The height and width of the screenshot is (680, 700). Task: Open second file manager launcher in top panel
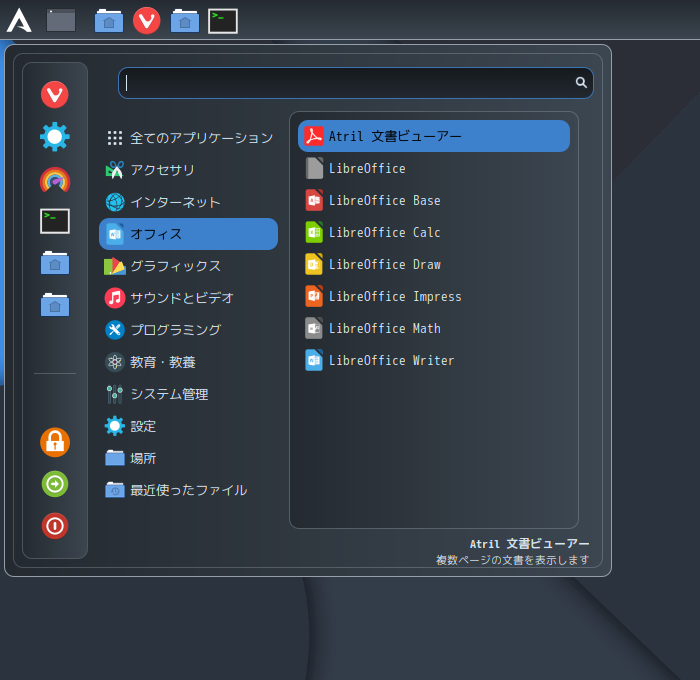click(185, 21)
